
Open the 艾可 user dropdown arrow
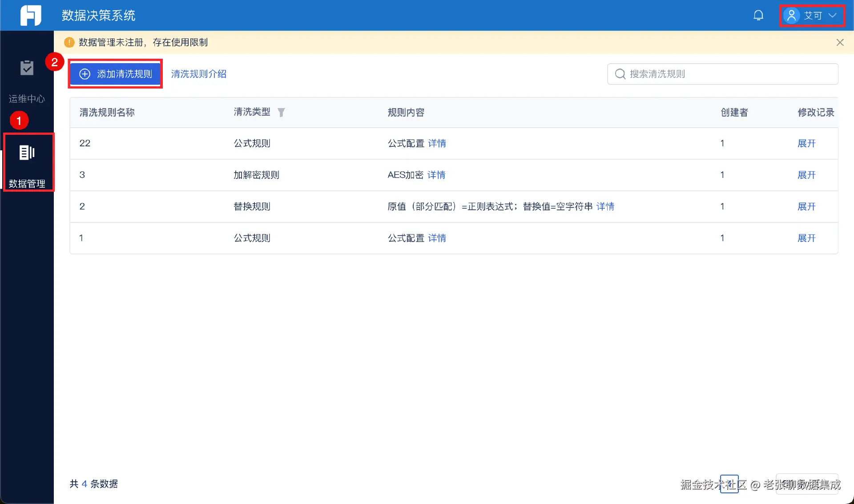(x=833, y=16)
